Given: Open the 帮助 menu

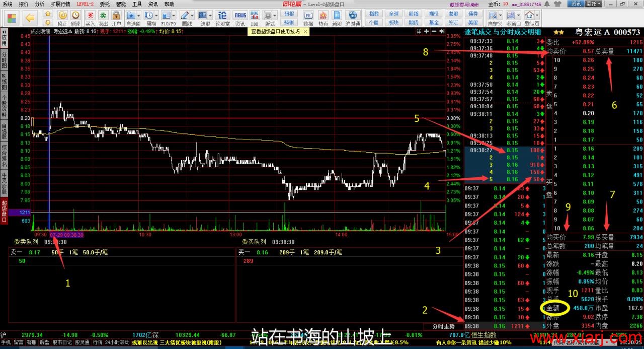Looking at the screenshot, I should 169,4.
